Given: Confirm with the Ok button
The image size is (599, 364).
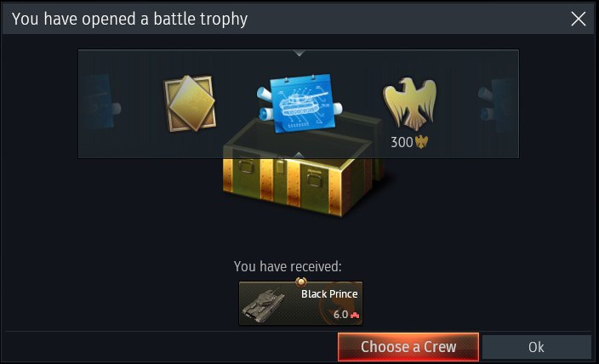Looking at the screenshot, I should tap(536, 347).
